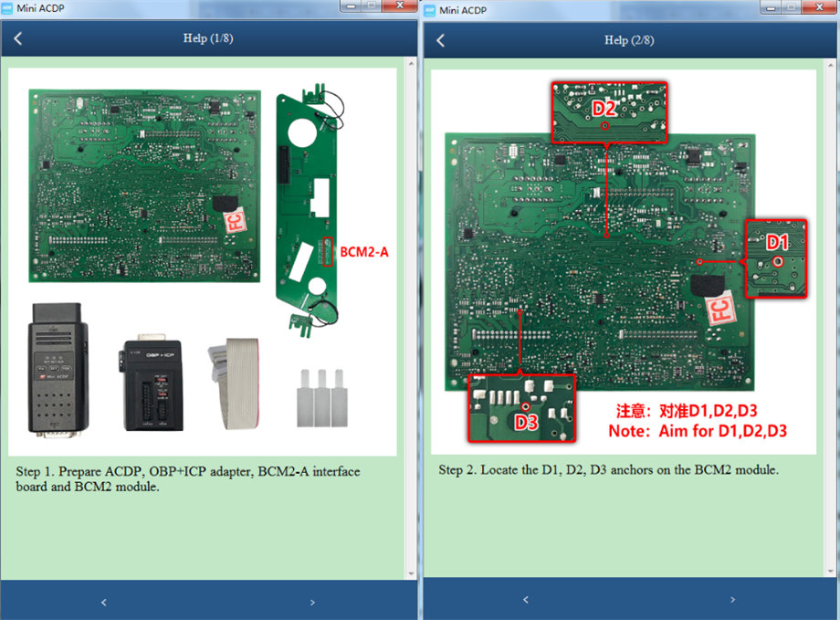Click scroll down arrow in Help (1/8) window

click(411, 573)
